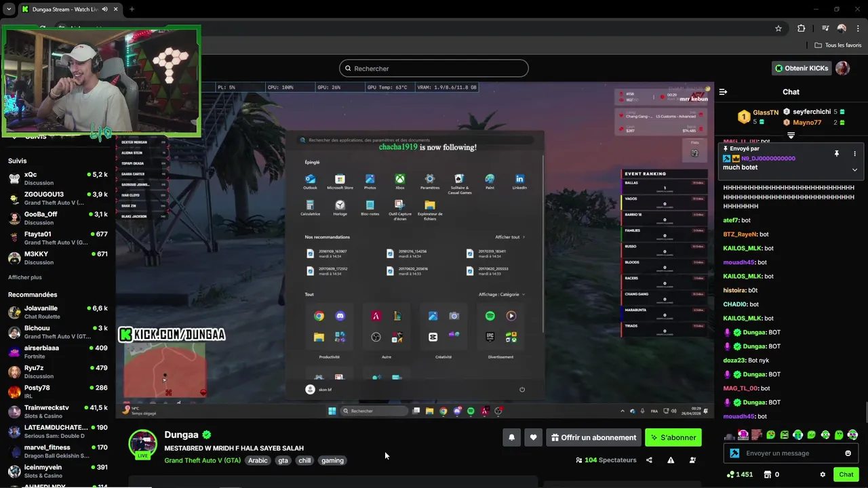Open airserbiaaa recommended channel
This screenshot has height=488, width=868.
pos(58,352)
